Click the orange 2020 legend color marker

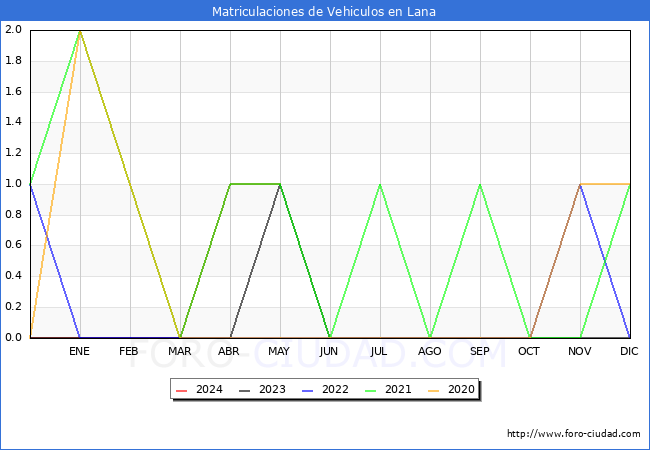[x=434, y=390]
